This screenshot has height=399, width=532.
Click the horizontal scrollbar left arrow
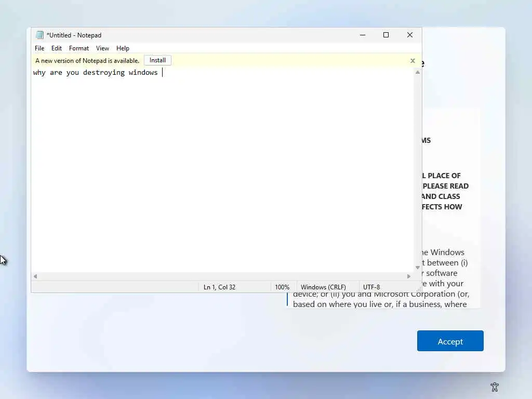tap(35, 276)
